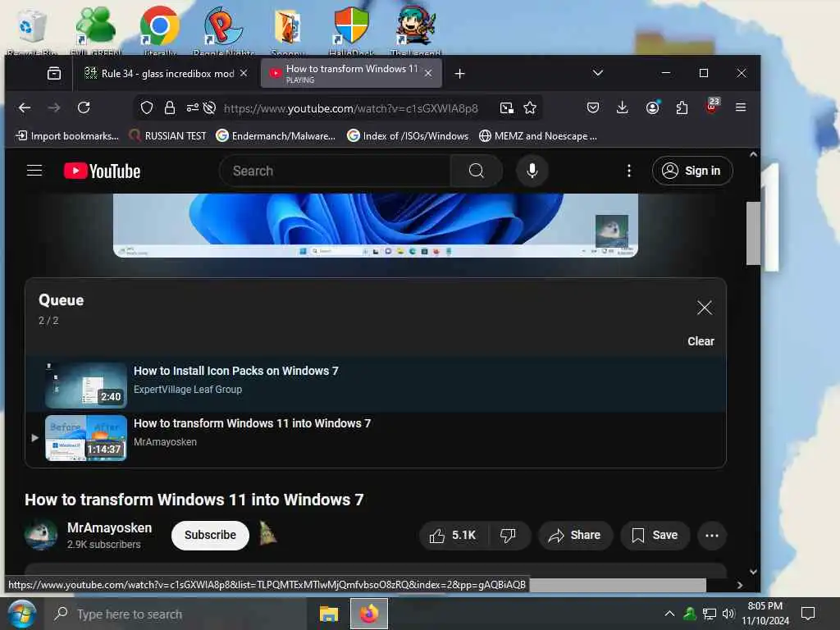Click Firefox taskbar button
The height and width of the screenshot is (630, 840).
[368, 614]
